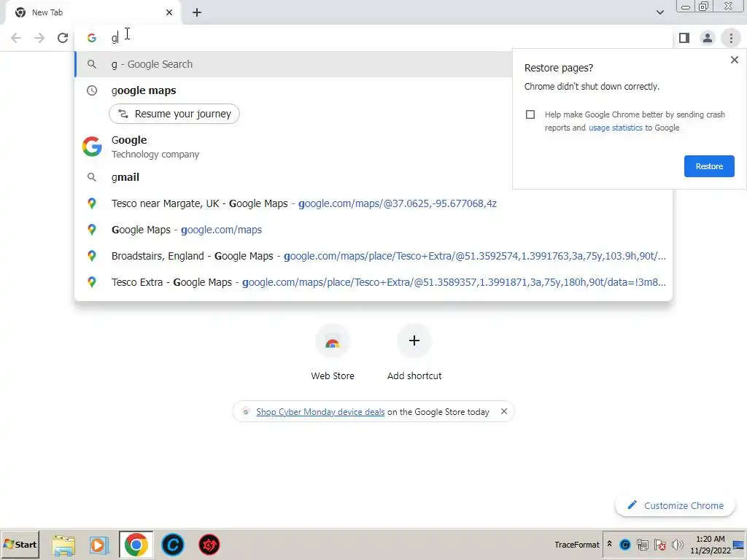This screenshot has width=747, height=560.
Task: Reload the page with the refresh icon
Action: (x=63, y=38)
